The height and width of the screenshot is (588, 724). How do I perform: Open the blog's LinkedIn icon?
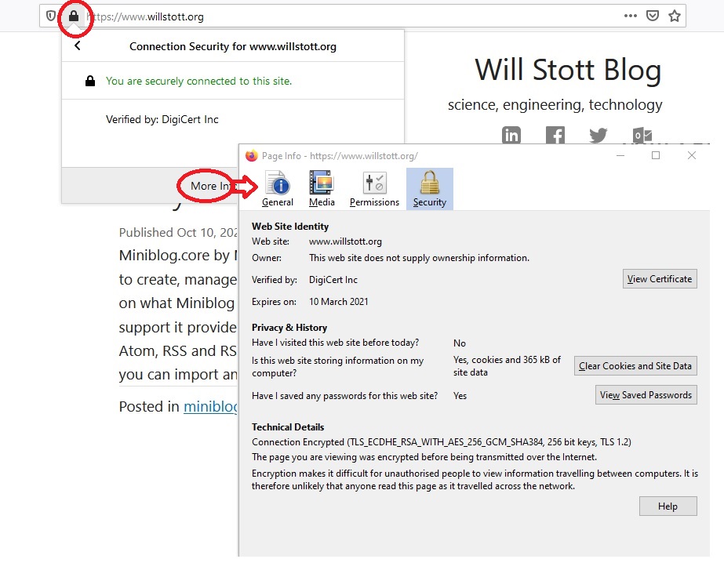[x=511, y=135]
